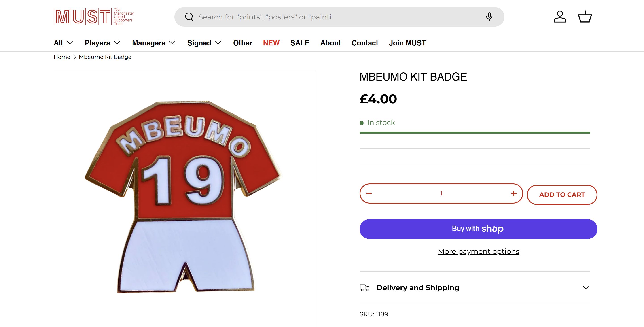The width and height of the screenshot is (644, 327).
Task: Open the shopping basket icon
Action: point(585,17)
